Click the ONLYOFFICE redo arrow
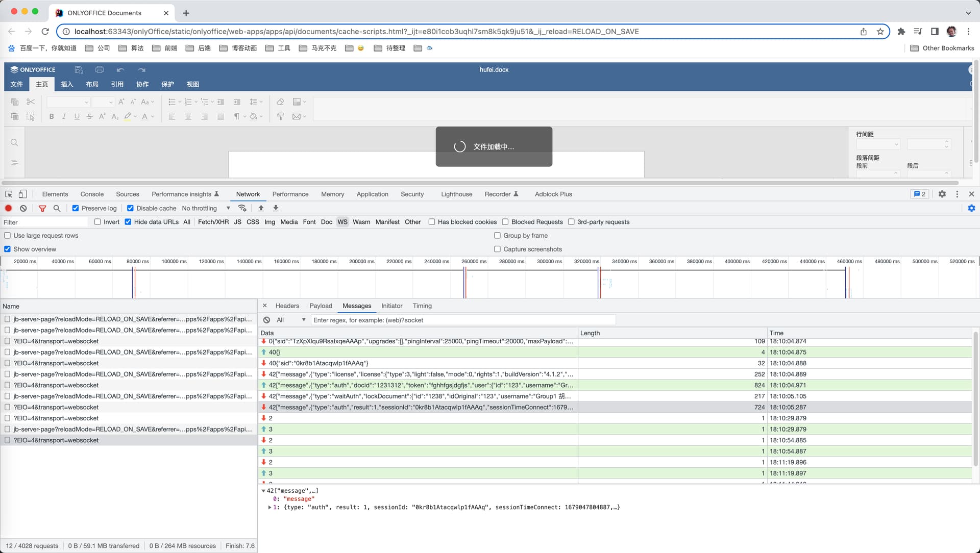 [141, 70]
